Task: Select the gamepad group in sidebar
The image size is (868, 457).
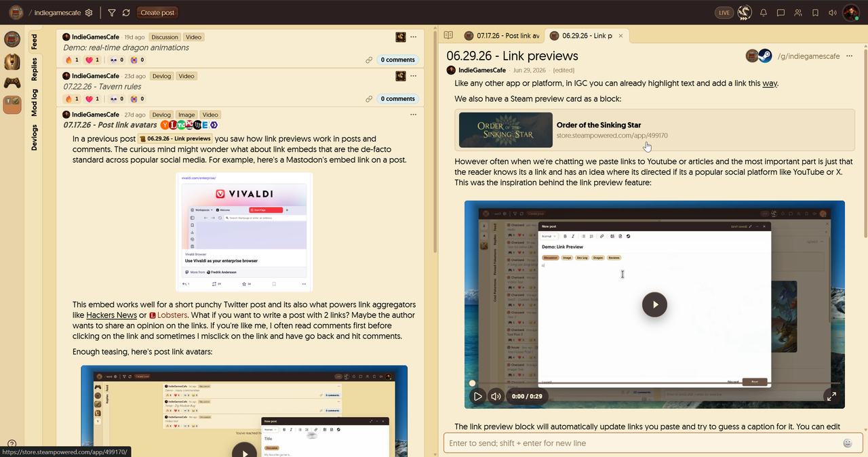Action: 12,83
